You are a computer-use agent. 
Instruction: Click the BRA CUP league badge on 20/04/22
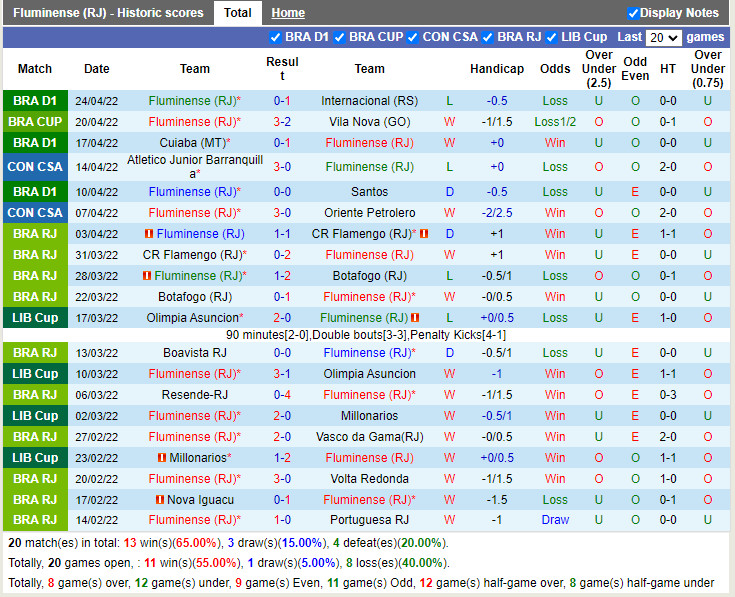click(35, 122)
